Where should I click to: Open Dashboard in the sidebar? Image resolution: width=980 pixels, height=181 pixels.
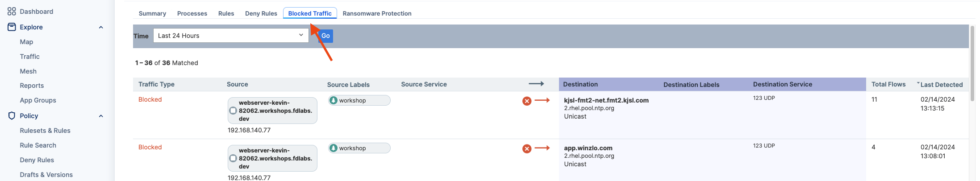37,12
